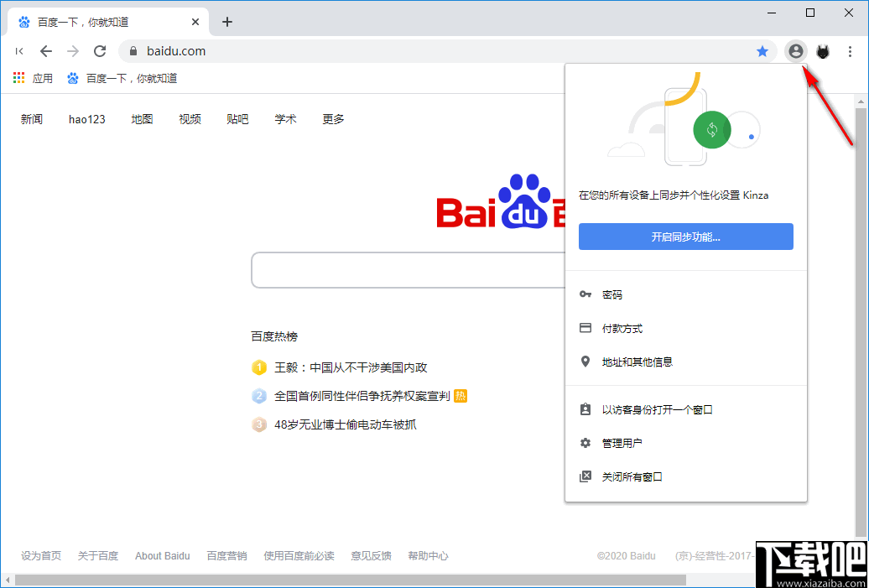Viewport: 869px width, 588px height.
Task: Open hot topic 48岁无业博士偷电动车被抓
Action: pos(346,425)
